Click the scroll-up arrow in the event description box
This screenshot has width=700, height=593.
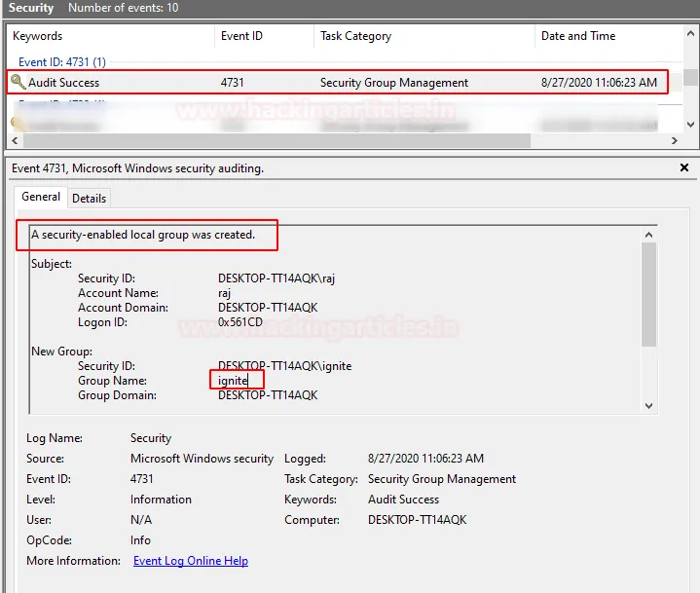(x=648, y=234)
